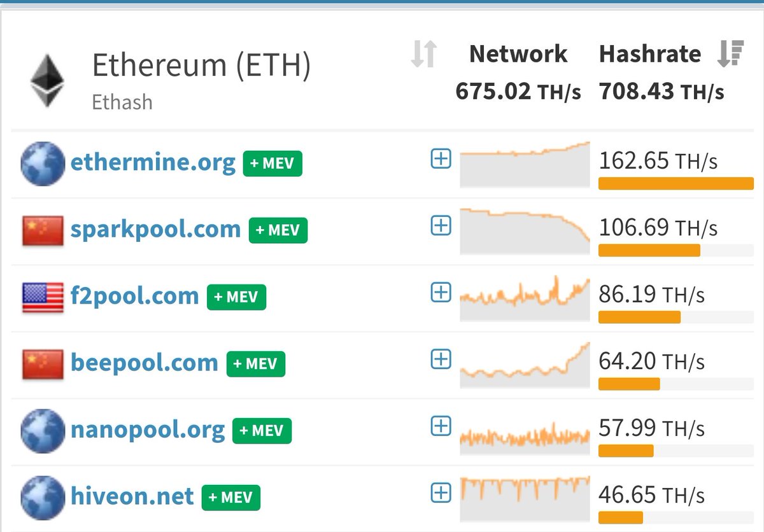Image resolution: width=764 pixels, height=532 pixels.
Task: Expand the nanopool.org row with plus
Action: (x=441, y=426)
